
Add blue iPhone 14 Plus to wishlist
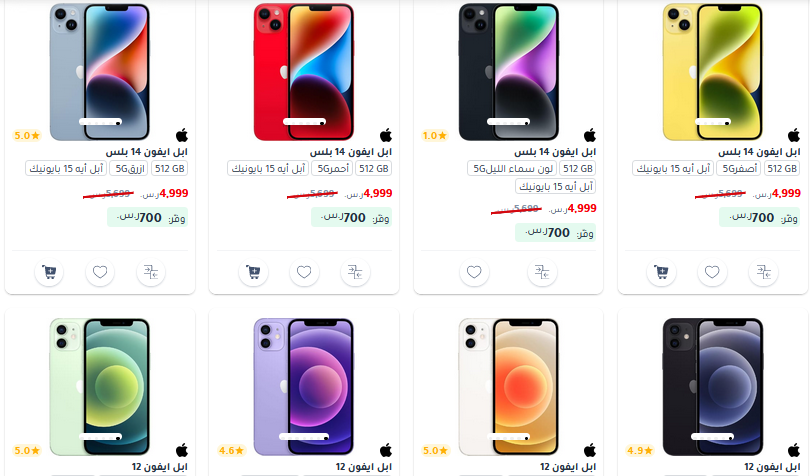[x=100, y=272]
